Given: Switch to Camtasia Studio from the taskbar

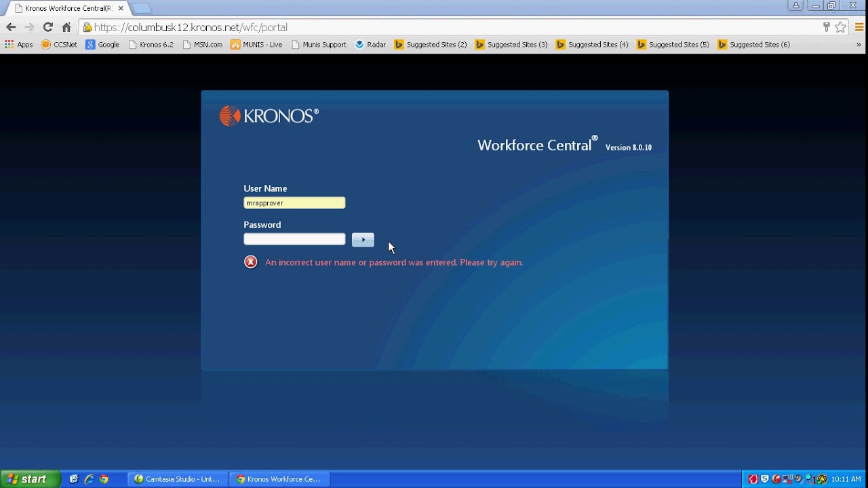Looking at the screenshot, I should pos(176,479).
